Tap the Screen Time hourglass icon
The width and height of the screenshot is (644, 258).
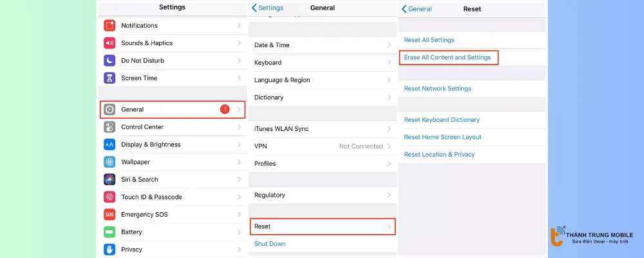click(x=109, y=78)
